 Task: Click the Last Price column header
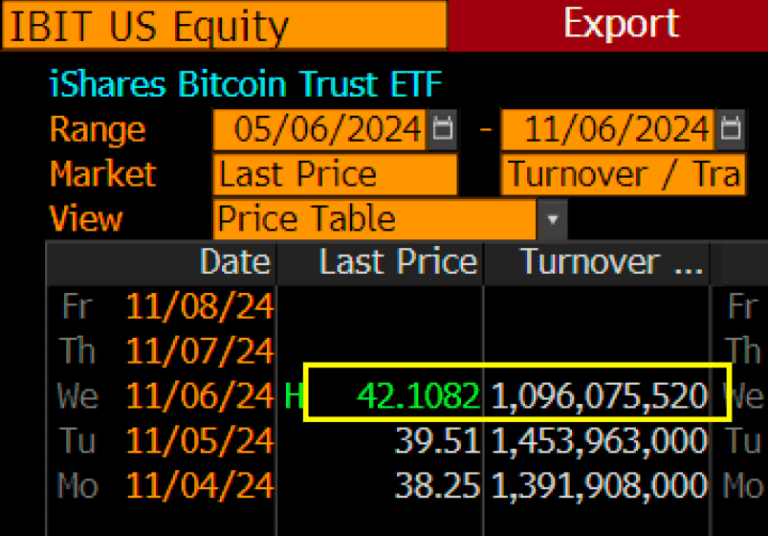(x=397, y=262)
